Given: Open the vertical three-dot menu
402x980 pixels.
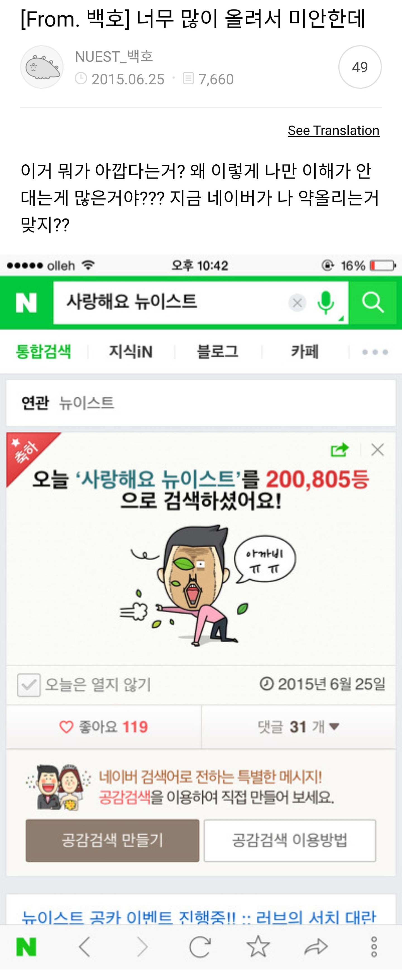Looking at the screenshot, I should point(374,947).
